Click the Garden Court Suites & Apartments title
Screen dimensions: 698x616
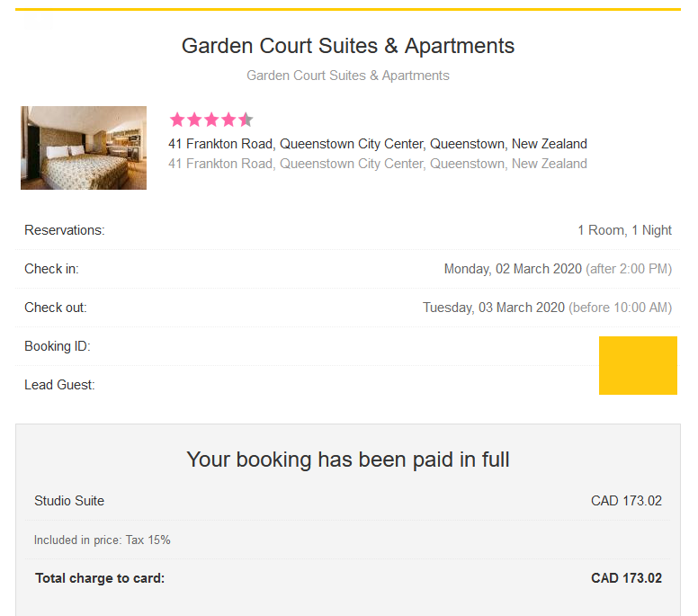click(x=348, y=46)
